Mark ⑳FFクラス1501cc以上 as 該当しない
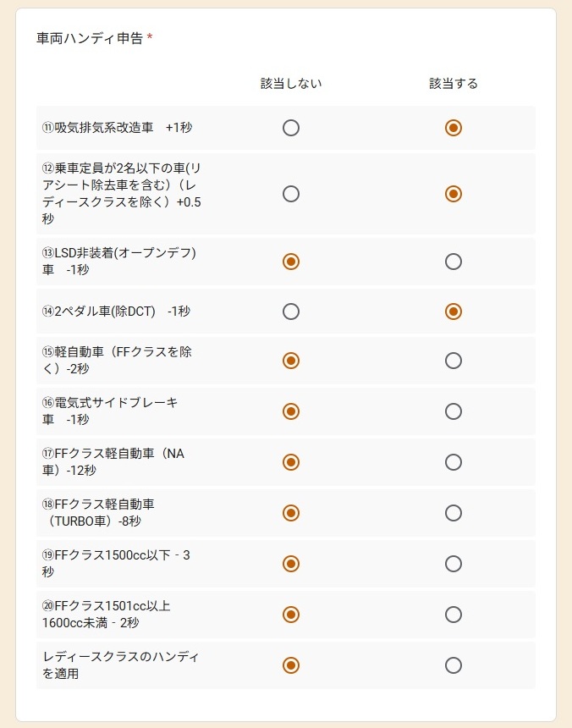This screenshot has height=728, width=572. click(x=291, y=615)
